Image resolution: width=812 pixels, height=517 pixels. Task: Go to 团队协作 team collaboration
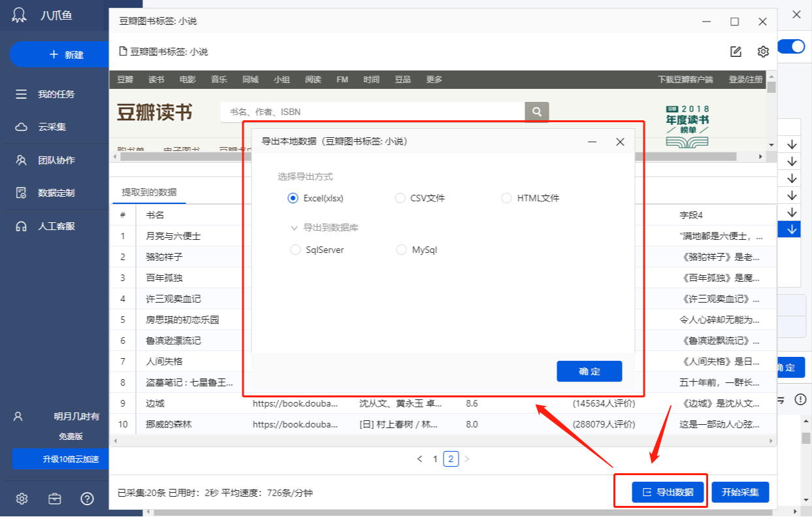(x=56, y=160)
